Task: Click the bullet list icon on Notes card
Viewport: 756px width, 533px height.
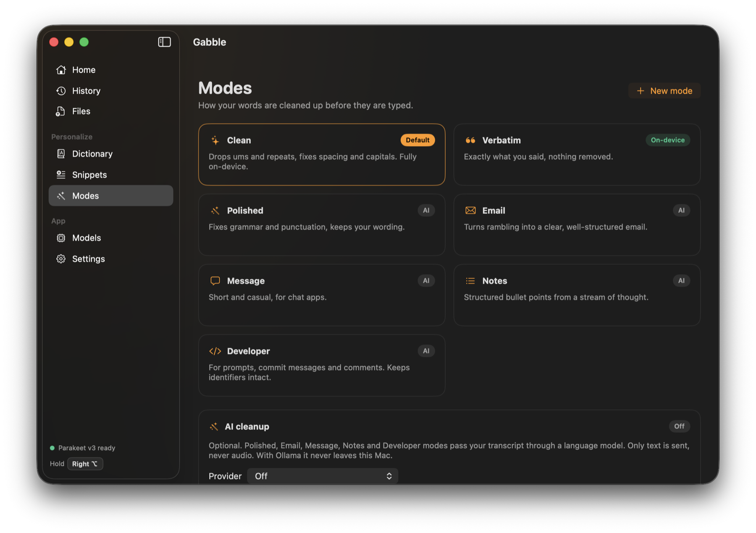Action: tap(470, 281)
